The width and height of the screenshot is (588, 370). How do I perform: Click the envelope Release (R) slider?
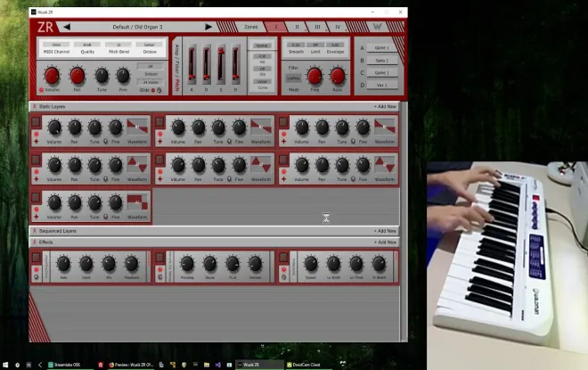[235, 64]
